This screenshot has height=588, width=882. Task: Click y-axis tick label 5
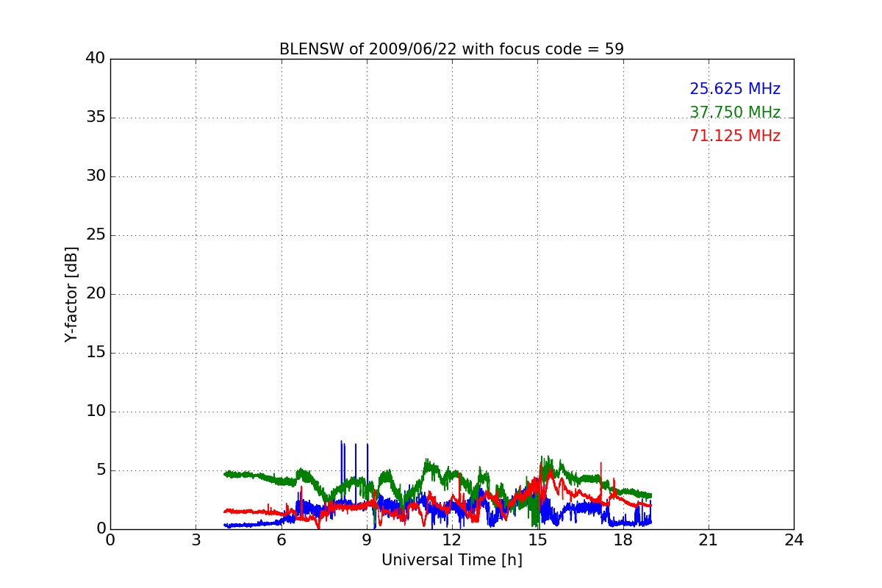101,470
